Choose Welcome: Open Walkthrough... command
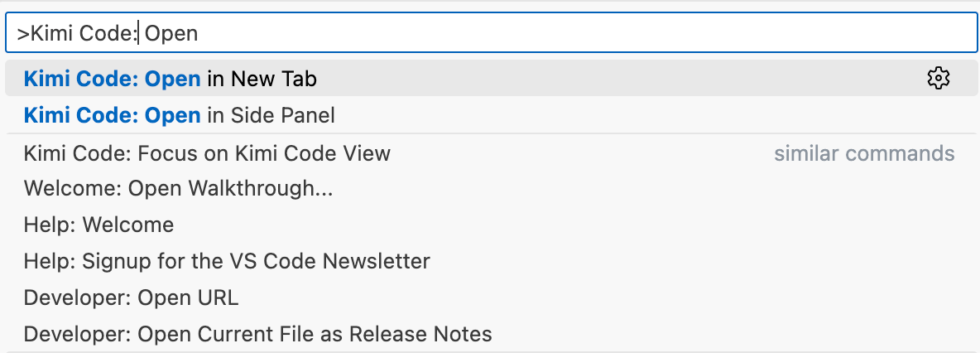980x353 pixels. [178, 189]
